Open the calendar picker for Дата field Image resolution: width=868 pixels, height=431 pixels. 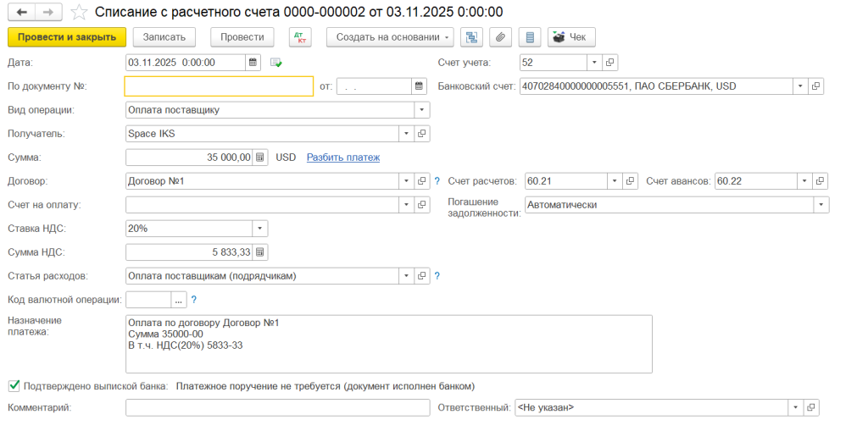point(253,63)
